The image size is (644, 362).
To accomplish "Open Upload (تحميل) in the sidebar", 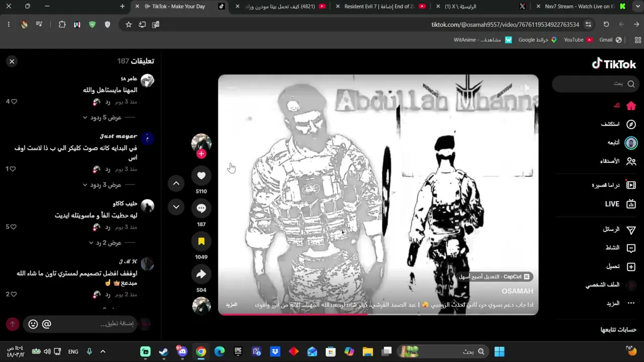I will tap(621, 266).
